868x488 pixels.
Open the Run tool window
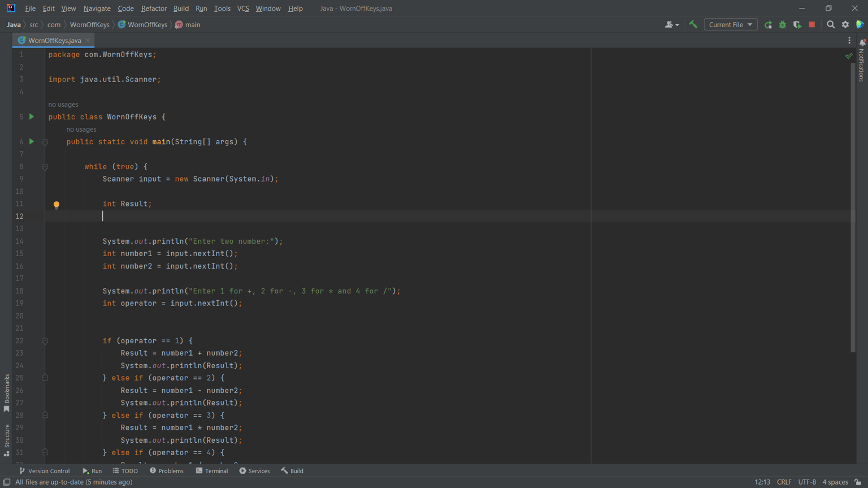(92, 470)
